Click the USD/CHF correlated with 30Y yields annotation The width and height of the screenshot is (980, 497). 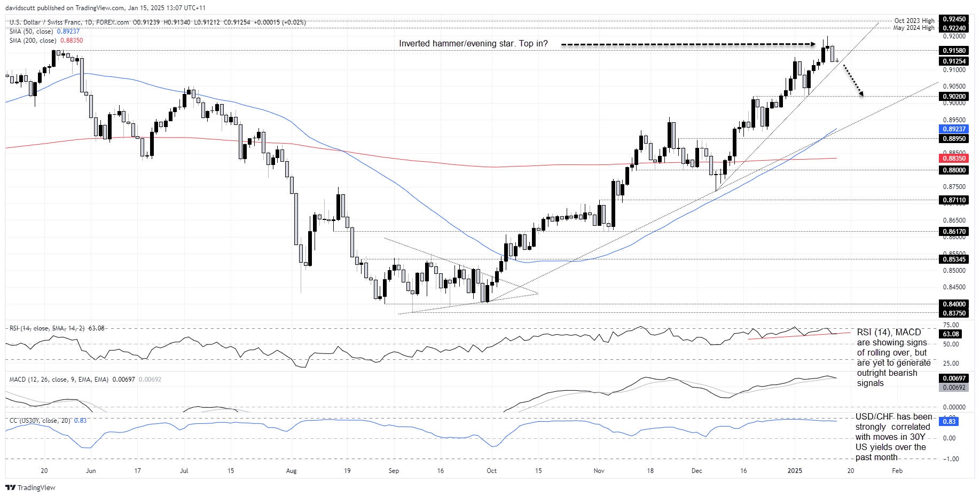tap(893, 437)
